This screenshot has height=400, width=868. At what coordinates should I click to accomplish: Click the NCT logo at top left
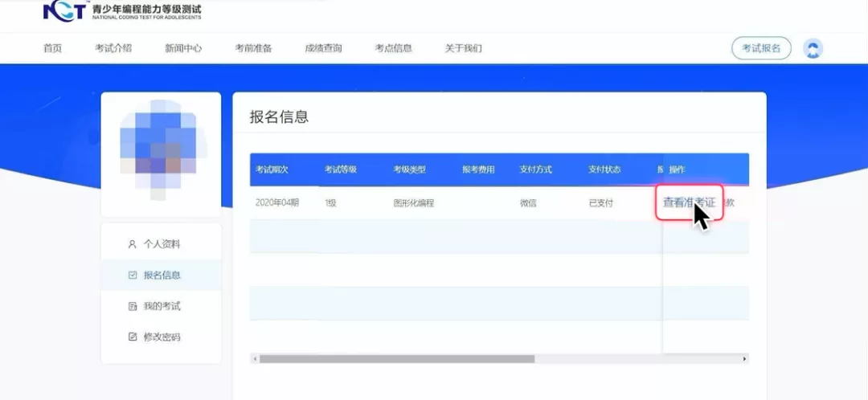coord(122,11)
